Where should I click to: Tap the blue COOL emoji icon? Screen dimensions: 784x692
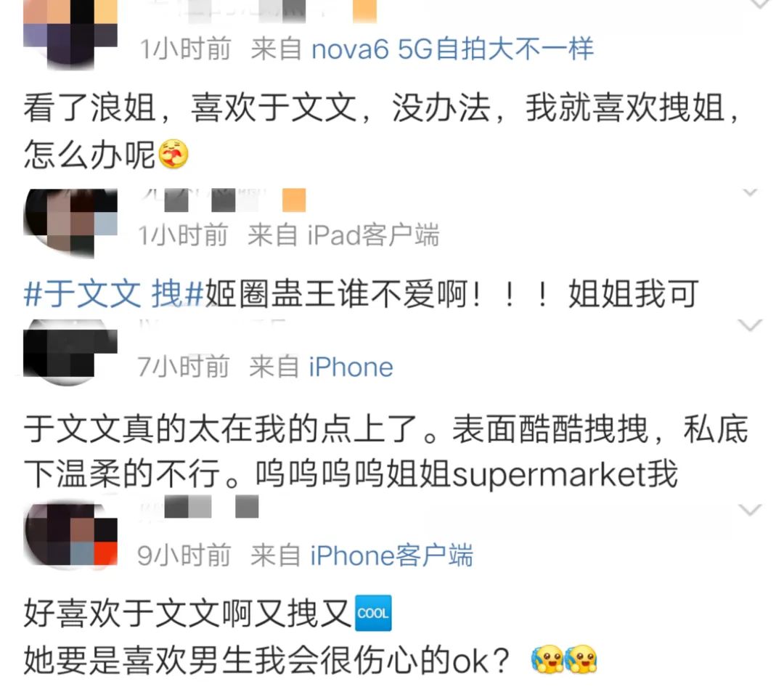pos(373,613)
